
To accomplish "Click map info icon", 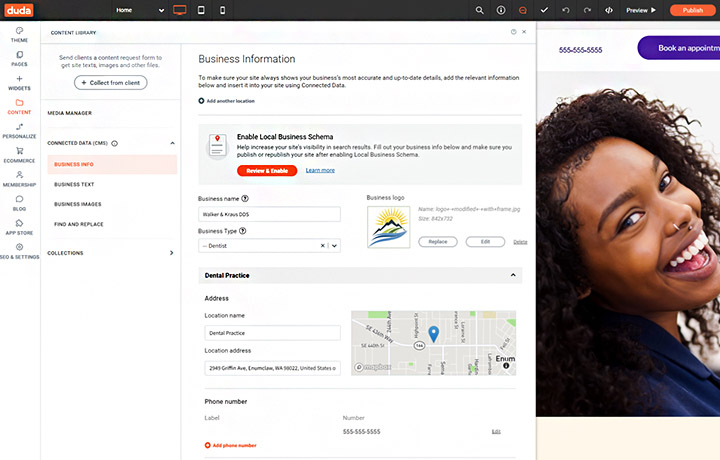I will point(506,366).
